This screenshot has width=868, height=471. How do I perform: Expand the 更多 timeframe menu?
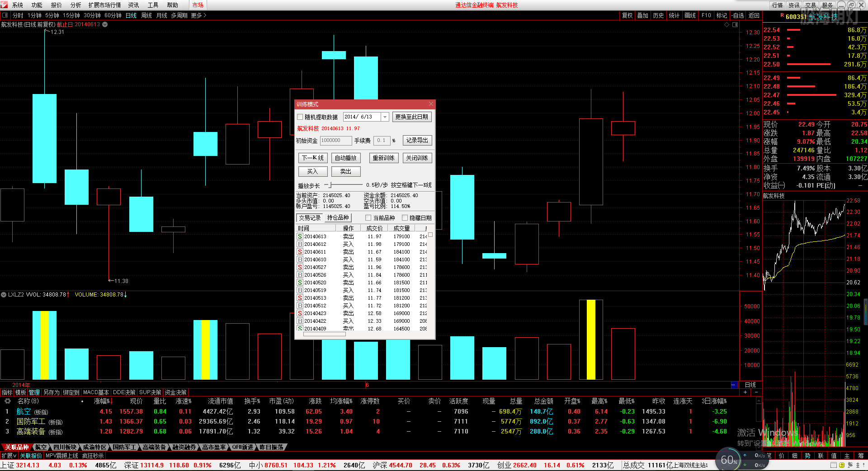pos(198,15)
